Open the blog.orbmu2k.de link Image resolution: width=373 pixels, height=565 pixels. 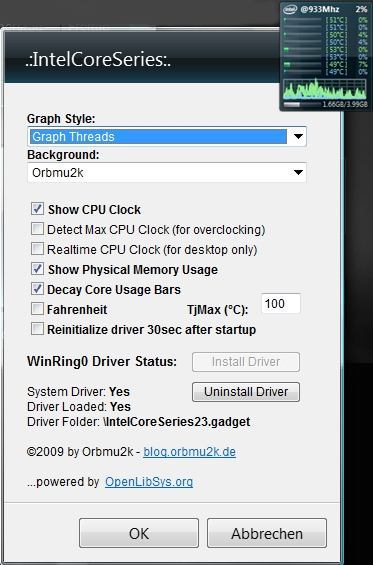pos(190,452)
